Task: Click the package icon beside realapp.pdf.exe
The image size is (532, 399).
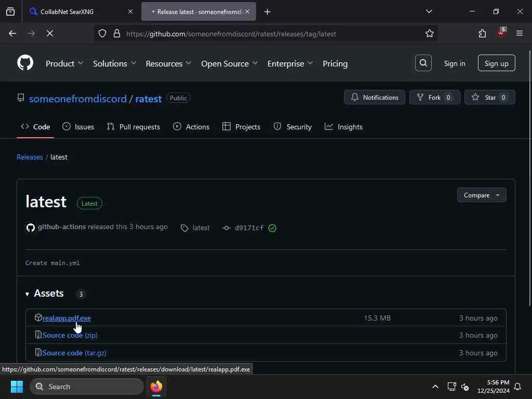Action: (38, 317)
